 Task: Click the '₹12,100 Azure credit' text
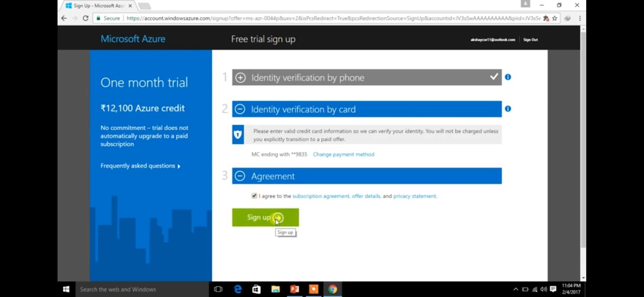[143, 108]
